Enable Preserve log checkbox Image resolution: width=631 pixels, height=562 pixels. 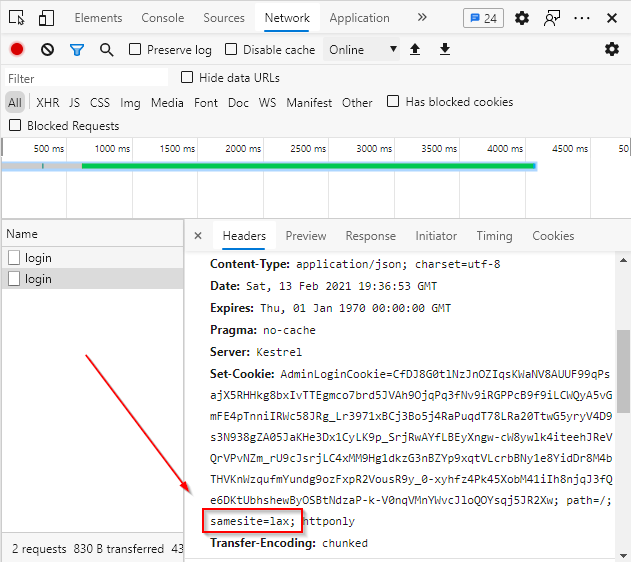pyautogui.click(x=135, y=49)
